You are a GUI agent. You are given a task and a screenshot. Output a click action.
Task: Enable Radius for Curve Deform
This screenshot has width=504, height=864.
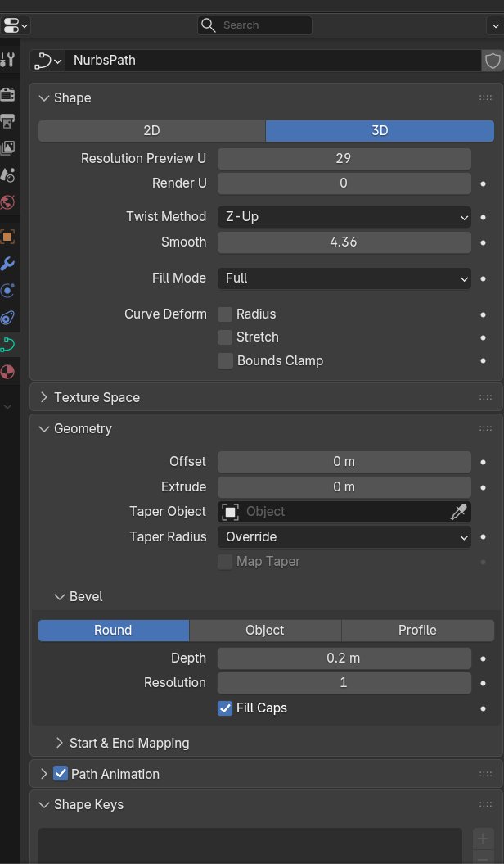pos(224,314)
